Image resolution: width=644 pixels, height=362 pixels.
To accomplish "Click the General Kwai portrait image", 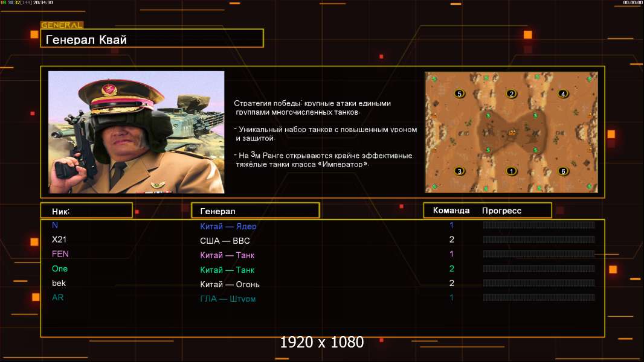I will 136,132.
